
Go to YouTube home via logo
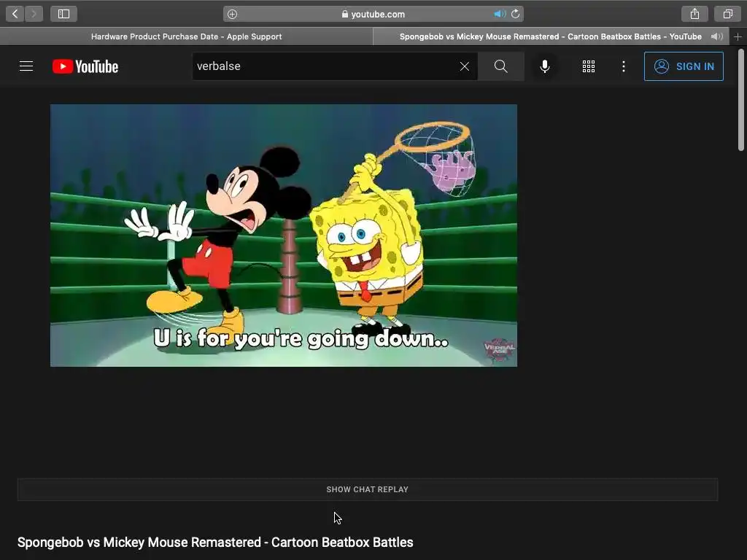(x=85, y=66)
